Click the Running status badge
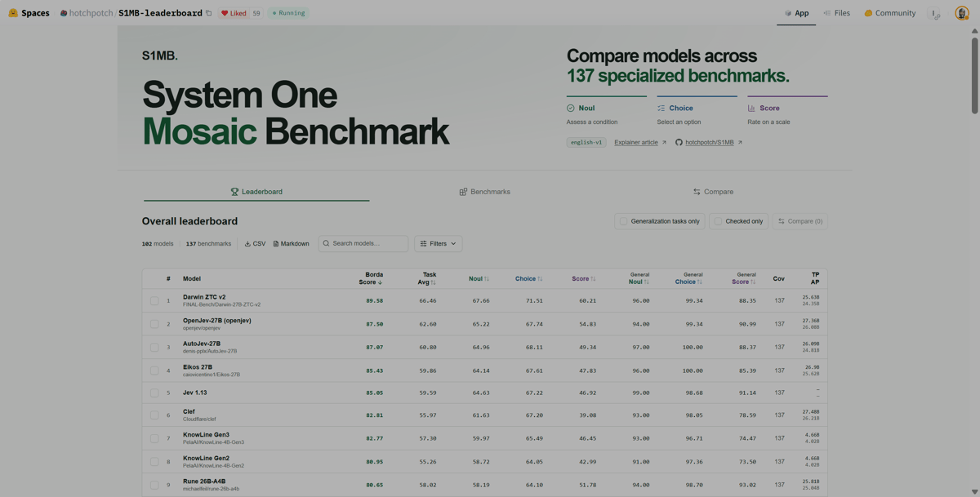 [x=288, y=13]
